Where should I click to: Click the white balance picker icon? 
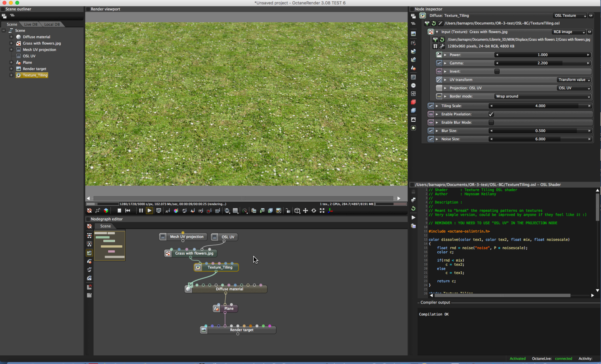pyautogui.click(x=176, y=211)
